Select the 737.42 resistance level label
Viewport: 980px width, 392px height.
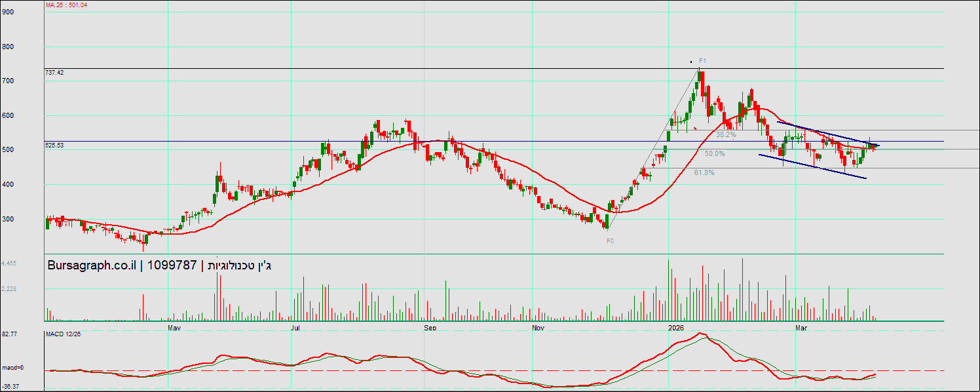[x=54, y=73]
